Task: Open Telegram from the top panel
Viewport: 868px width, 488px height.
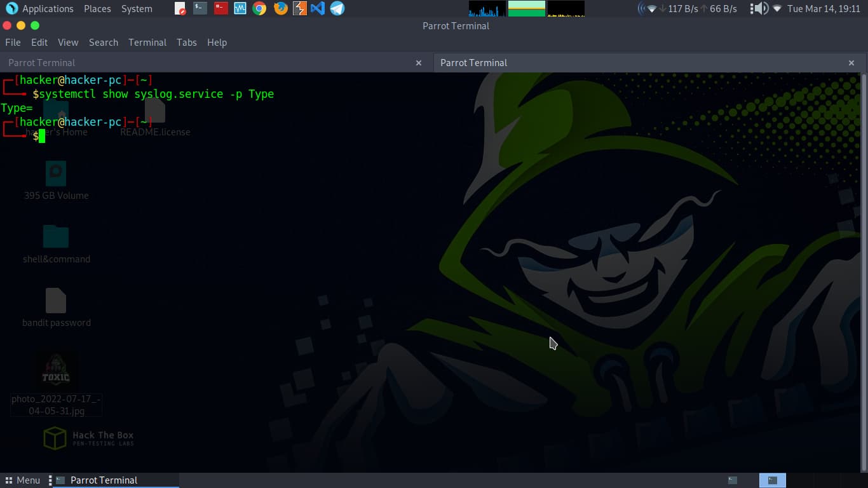Action: click(x=337, y=9)
